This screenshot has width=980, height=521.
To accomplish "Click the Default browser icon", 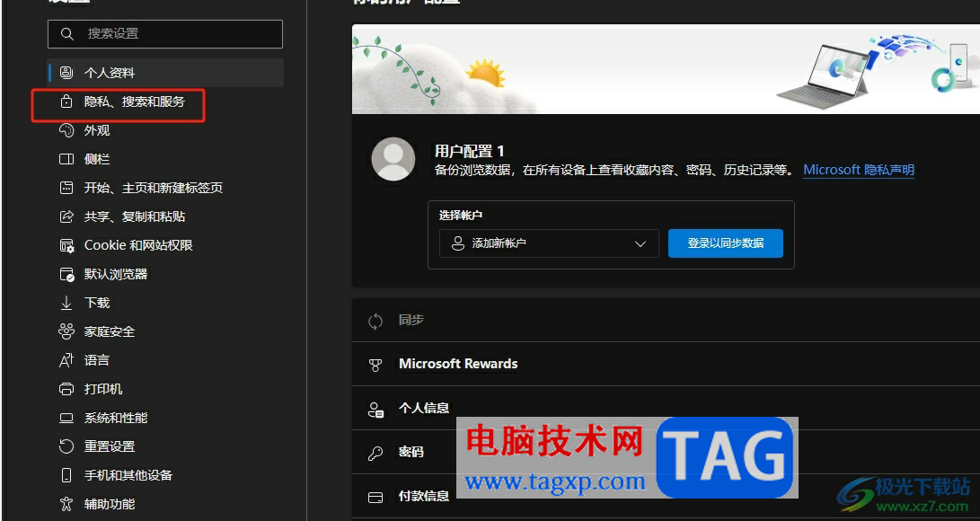I will coord(66,274).
